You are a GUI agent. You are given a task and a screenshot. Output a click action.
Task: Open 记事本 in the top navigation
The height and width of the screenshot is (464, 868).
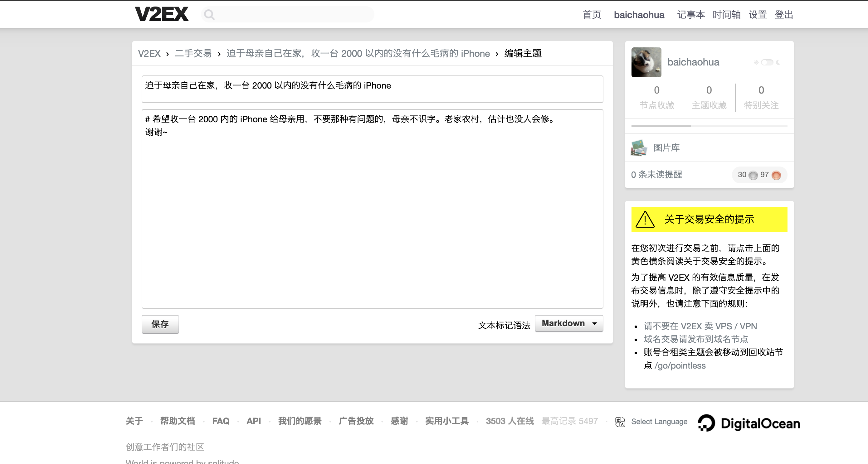tap(691, 15)
